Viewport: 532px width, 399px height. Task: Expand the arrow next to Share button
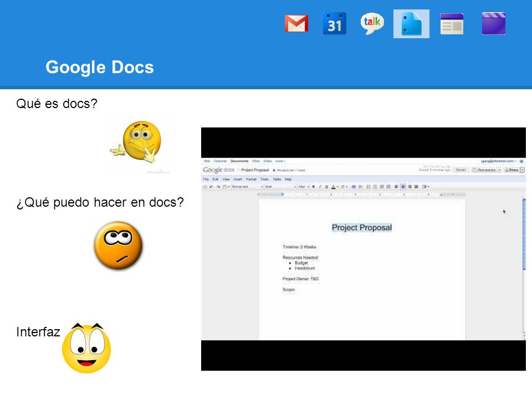(x=522, y=170)
